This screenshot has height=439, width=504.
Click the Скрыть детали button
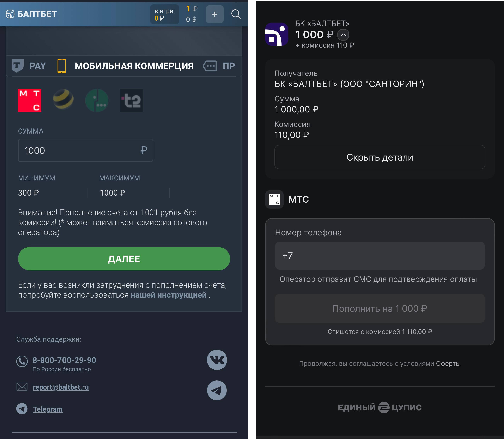380,157
